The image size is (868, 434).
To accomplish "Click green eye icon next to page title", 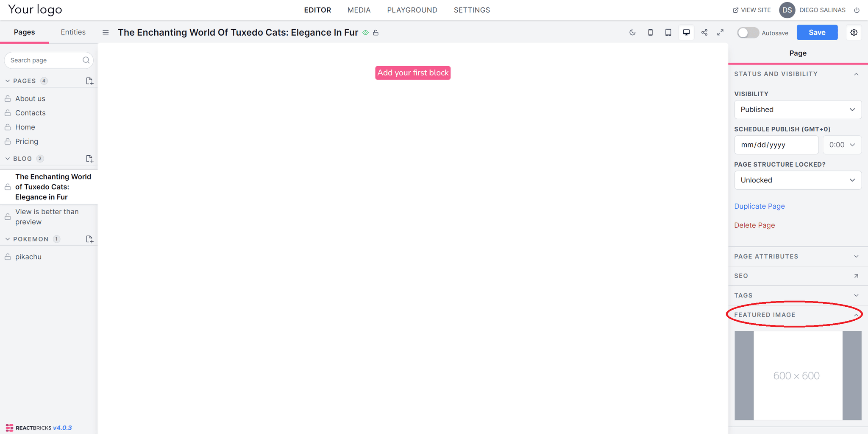I will click(x=365, y=33).
